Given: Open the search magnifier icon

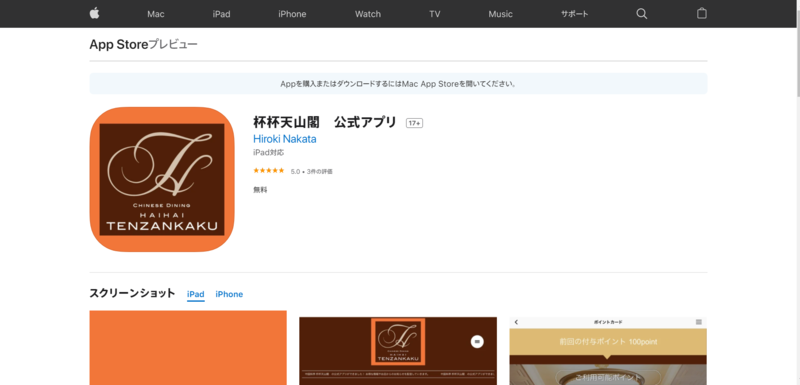Looking at the screenshot, I should [x=641, y=14].
